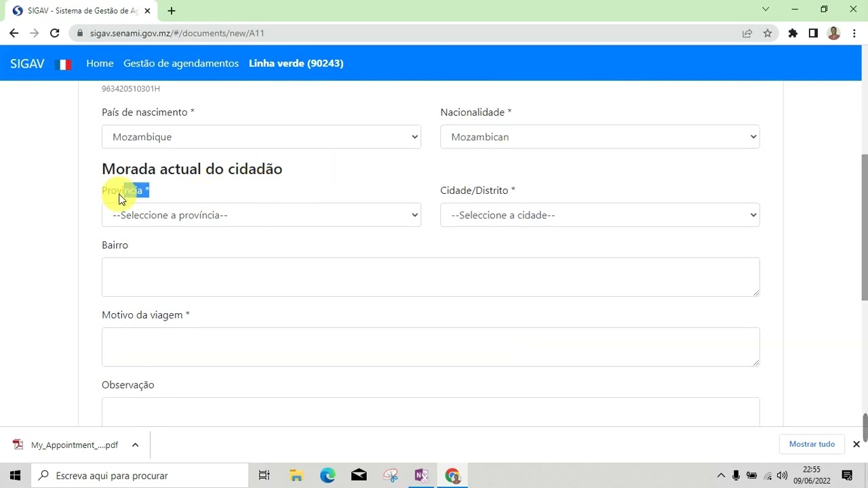Click the French flag language icon

click(x=63, y=64)
